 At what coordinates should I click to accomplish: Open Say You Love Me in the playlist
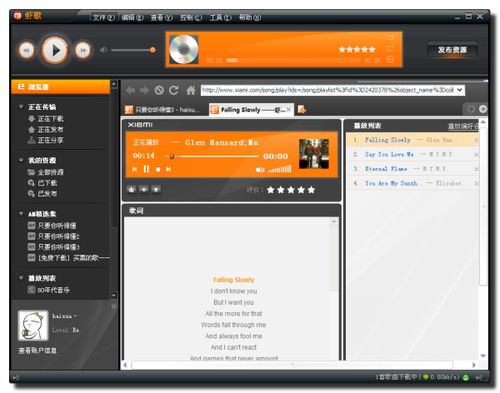point(389,154)
